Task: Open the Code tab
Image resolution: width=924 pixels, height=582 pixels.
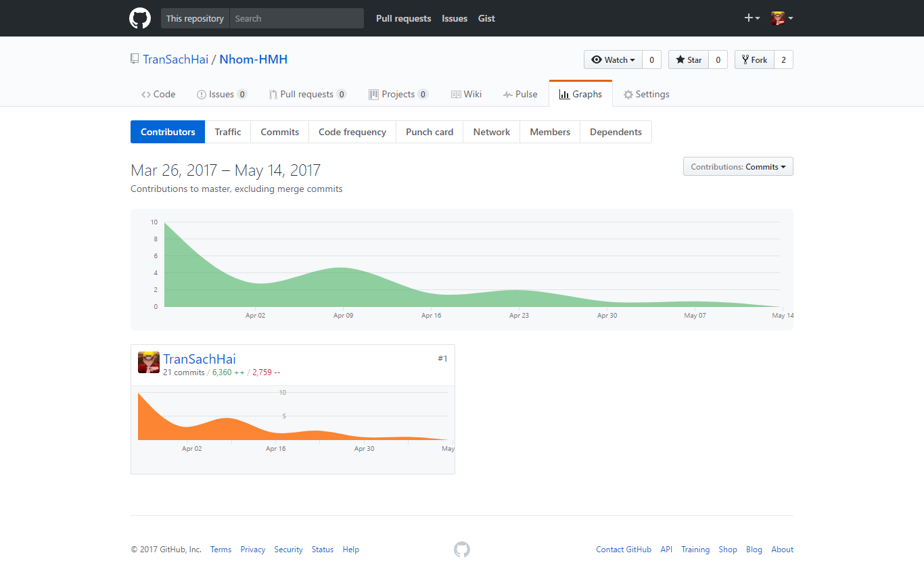Action: point(158,95)
